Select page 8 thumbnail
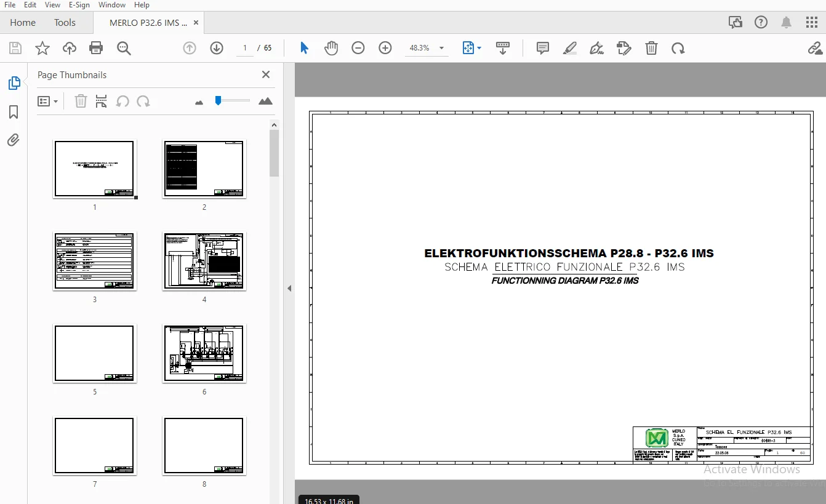This screenshot has height=504, width=826. [204, 446]
